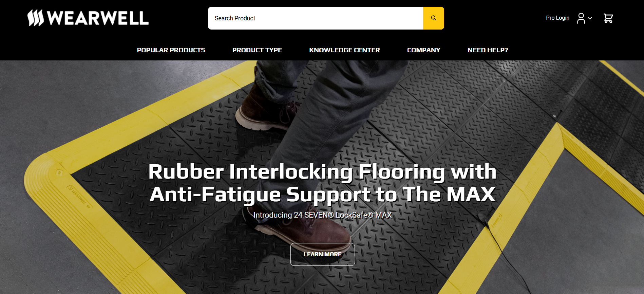Click the Pro Login link
This screenshot has height=294, width=644.
click(557, 18)
